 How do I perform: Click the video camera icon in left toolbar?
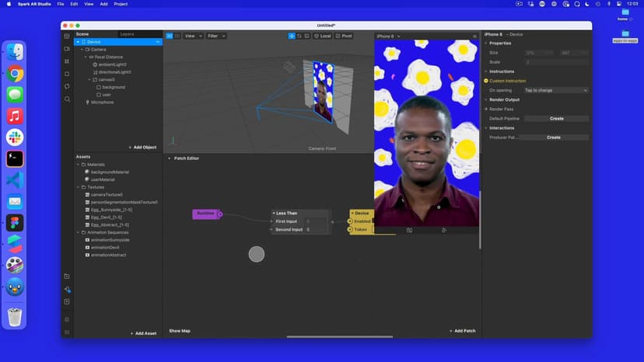pos(67,48)
